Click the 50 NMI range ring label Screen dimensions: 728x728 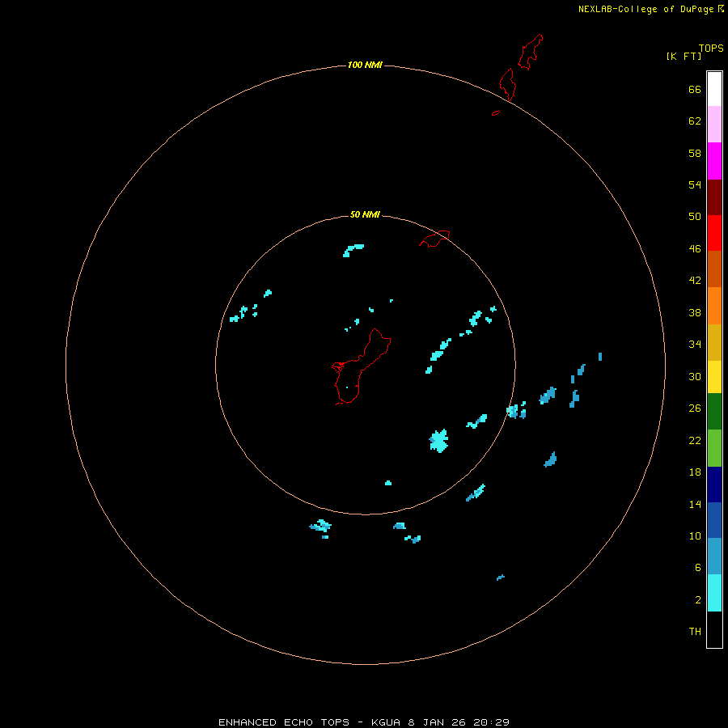pos(365,214)
